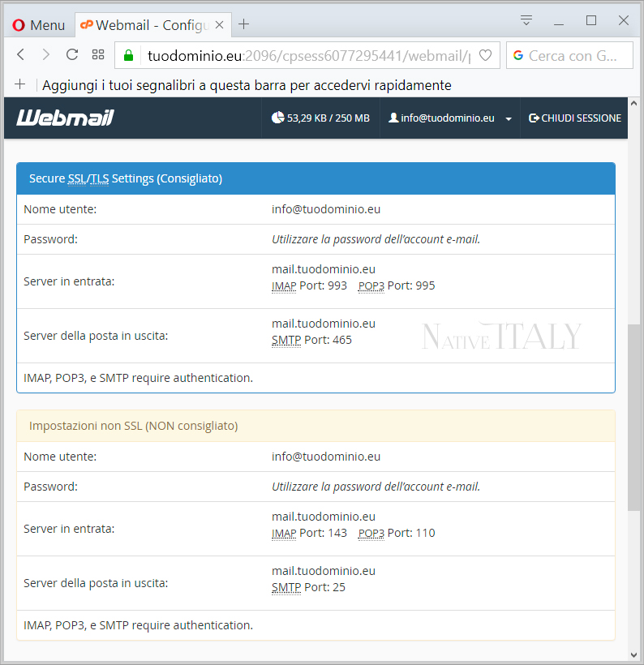Open Opera's tab list menu icon

tap(526, 20)
